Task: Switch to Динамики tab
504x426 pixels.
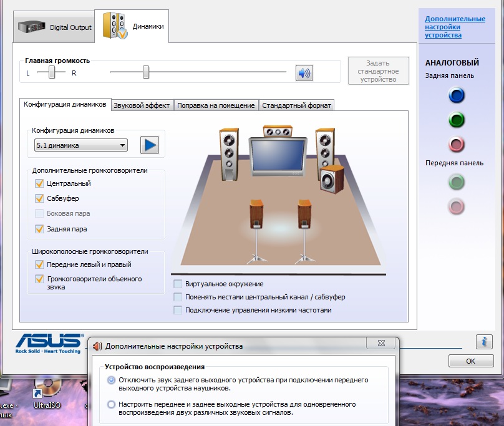Action: [x=132, y=26]
